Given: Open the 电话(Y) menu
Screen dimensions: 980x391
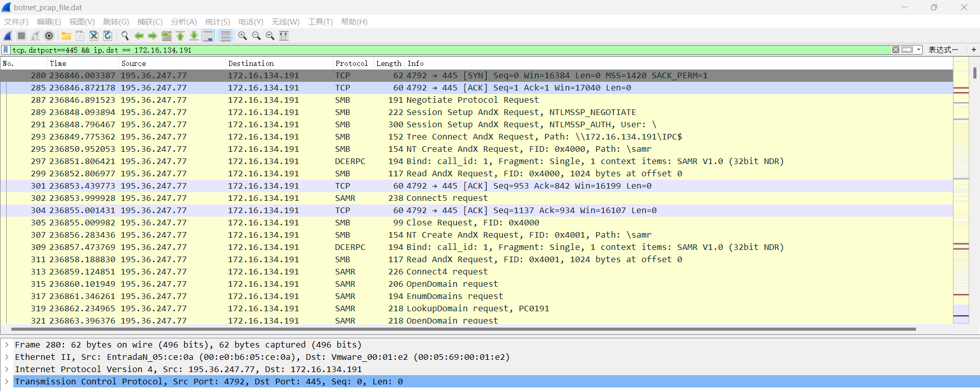Looking at the screenshot, I should (x=251, y=22).
